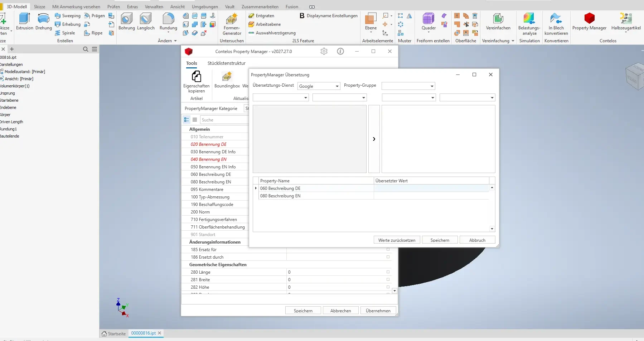Select Rundung1 in the model browser
The image size is (644, 341).
coord(8,129)
